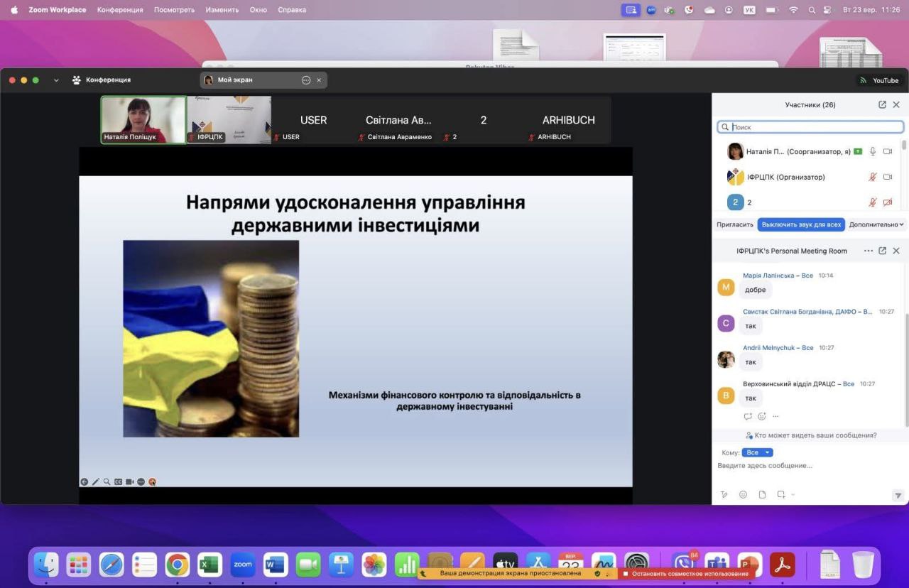Unmute ІФРЦПК organizer's microphone
The height and width of the screenshot is (588, 909).
[x=873, y=177]
